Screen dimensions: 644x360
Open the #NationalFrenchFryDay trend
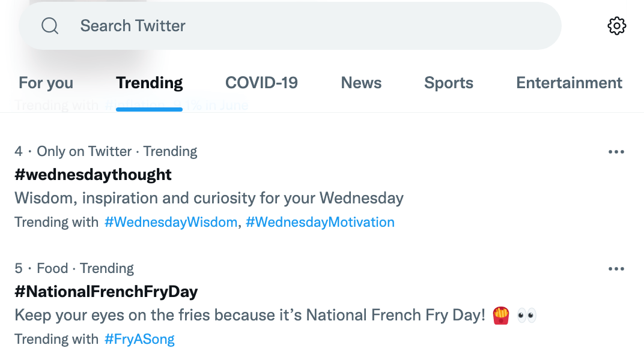tap(106, 292)
